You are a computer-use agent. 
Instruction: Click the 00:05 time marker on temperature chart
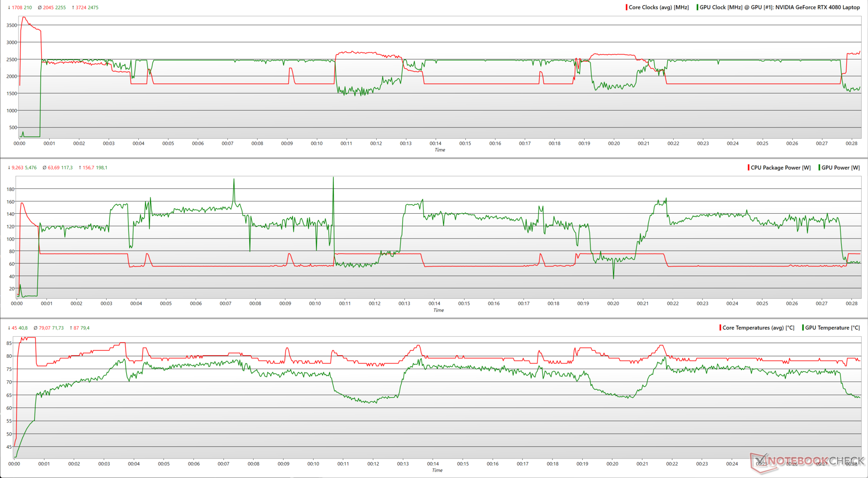click(164, 464)
